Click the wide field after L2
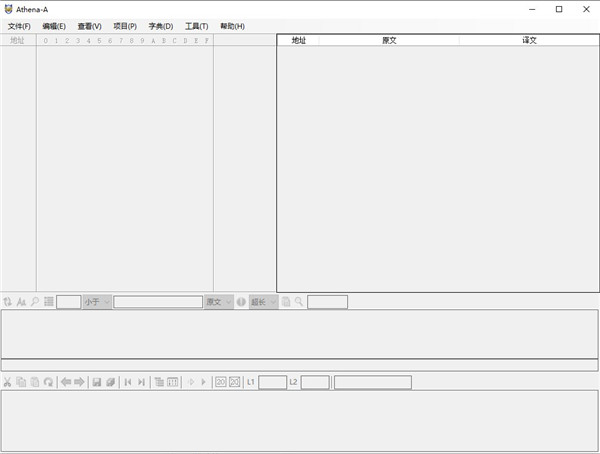600x454 pixels. coord(373,382)
